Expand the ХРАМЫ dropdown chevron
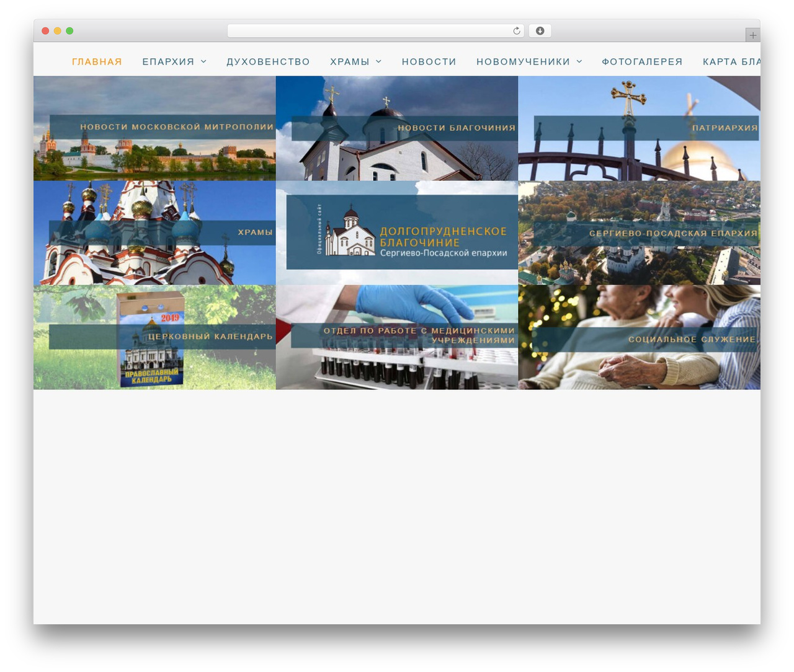 pyautogui.click(x=378, y=62)
